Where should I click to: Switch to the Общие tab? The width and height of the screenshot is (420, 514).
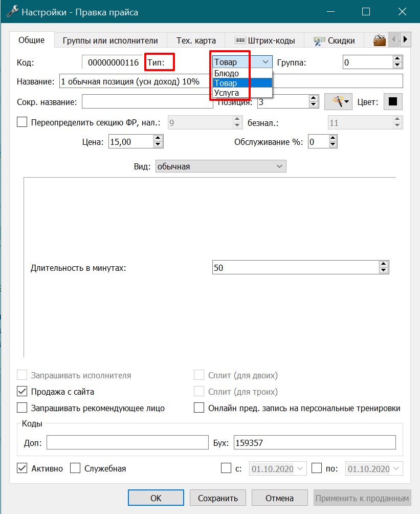31,40
